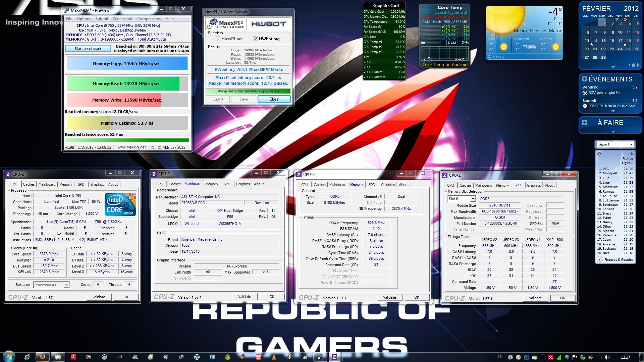644x362 pixels.
Task: Click the MaxxPI² system bench logo
Action: point(226,24)
